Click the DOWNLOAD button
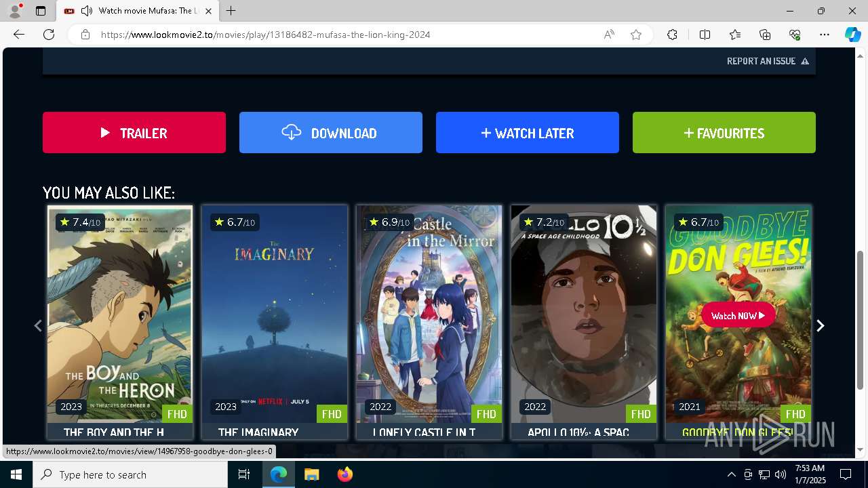This screenshot has height=488, width=868. tap(331, 133)
